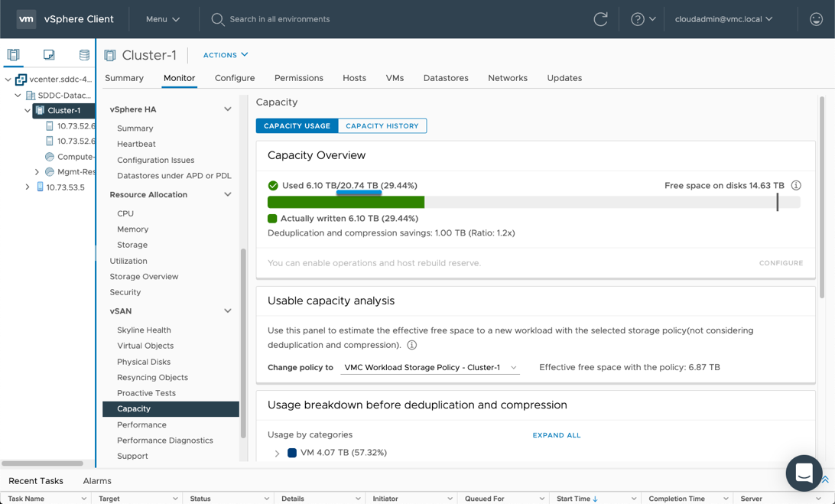
Task: Collapse the Resource Allocation section
Action: (x=227, y=194)
